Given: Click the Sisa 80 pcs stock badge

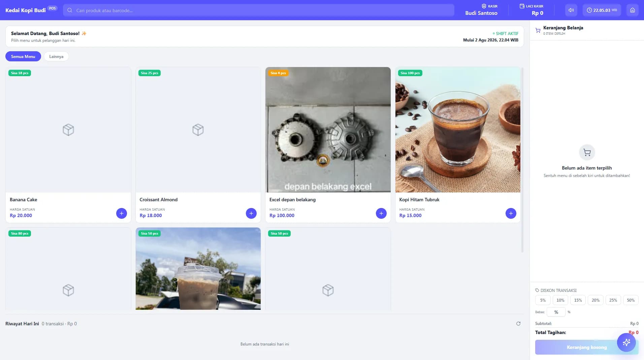Looking at the screenshot, I should pyautogui.click(x=20, y=233).
